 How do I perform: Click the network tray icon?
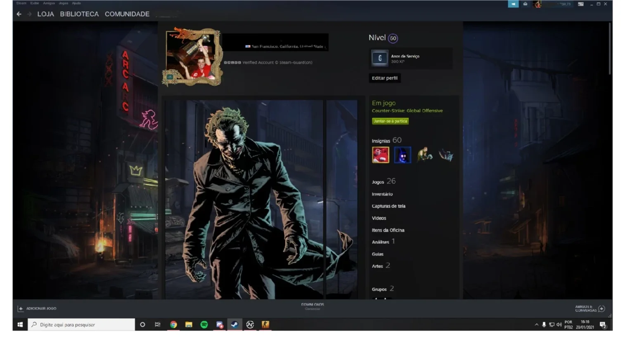(552, 324)
